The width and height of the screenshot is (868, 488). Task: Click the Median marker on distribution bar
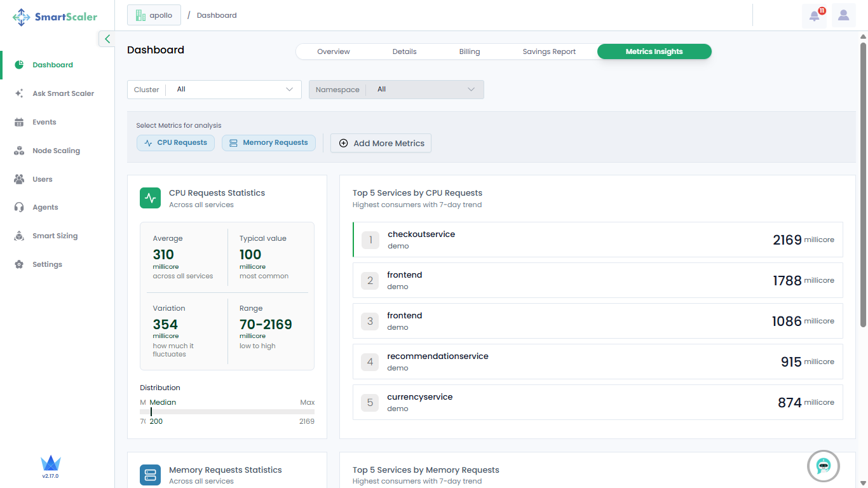click(x=151, y=412)
